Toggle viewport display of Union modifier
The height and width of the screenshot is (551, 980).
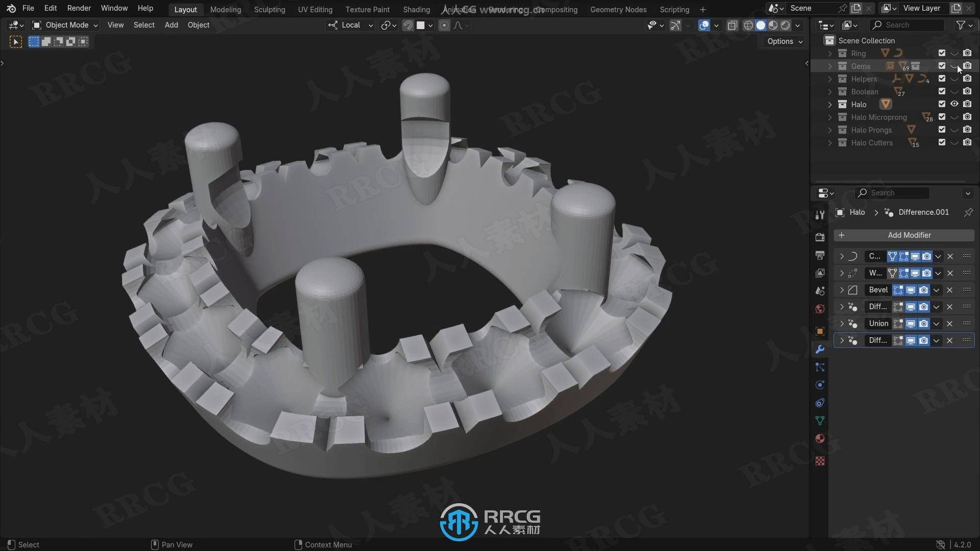pos(911,323)
